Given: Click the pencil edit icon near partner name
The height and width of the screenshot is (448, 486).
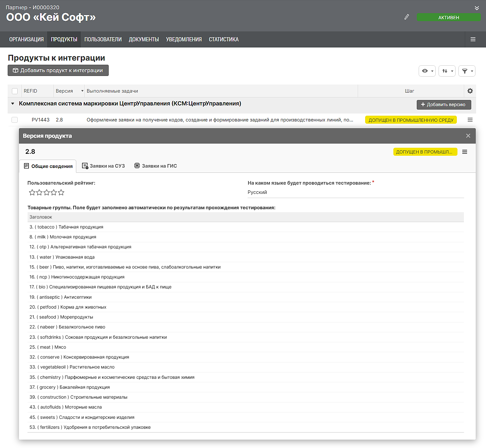Looking at the screenshot, I should click(406, 17).
